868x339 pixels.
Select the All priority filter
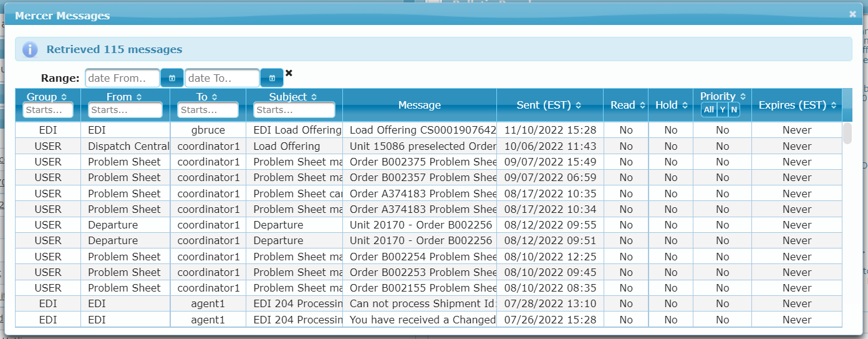(x=708, y=110)
